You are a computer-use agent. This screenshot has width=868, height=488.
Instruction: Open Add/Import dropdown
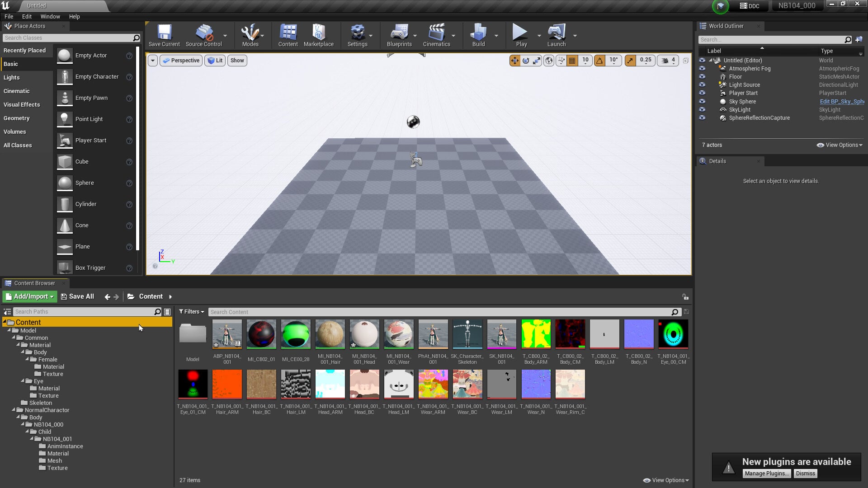[30, 296]
